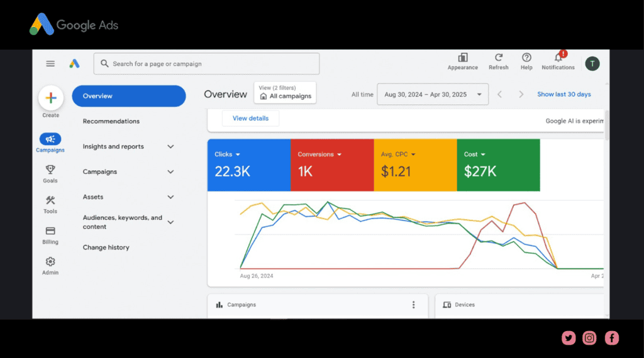Refresh the page data
The height and width of the screenshot is (358, 644).
[498, 58]
